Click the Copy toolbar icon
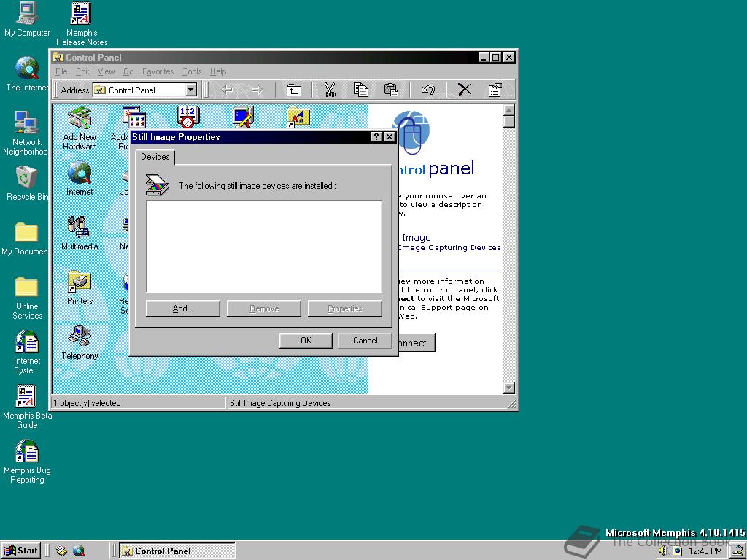Screen dimensions: 747x560 point(360,90)
